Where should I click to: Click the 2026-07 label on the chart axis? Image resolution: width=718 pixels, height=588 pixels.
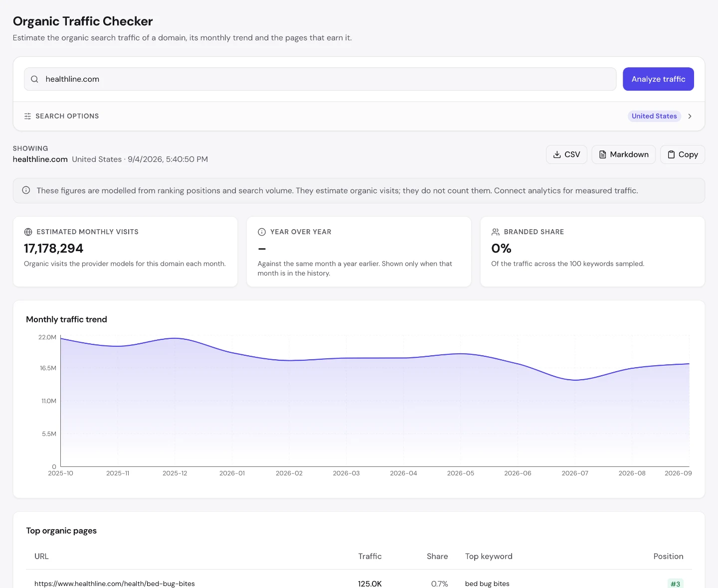pos(575,473)
